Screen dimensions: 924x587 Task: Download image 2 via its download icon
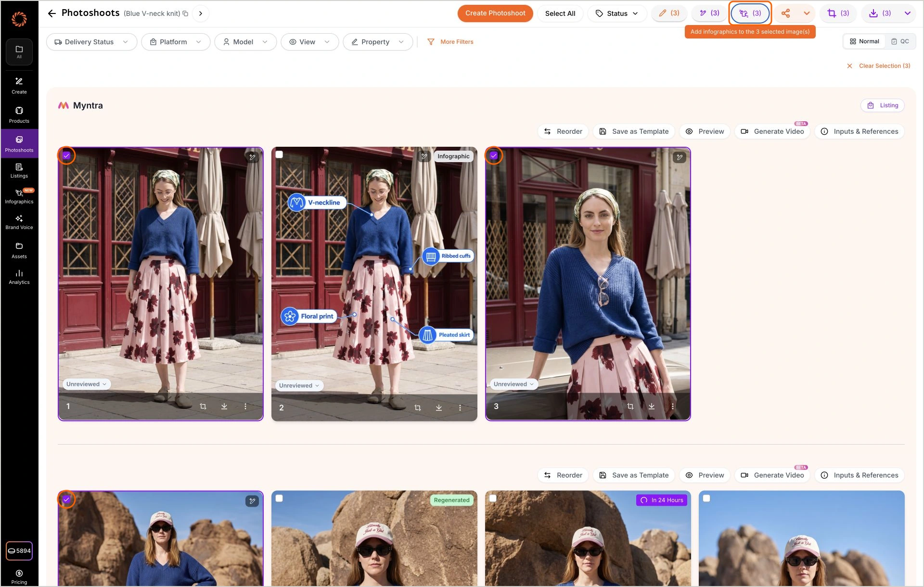pos(439,408)
